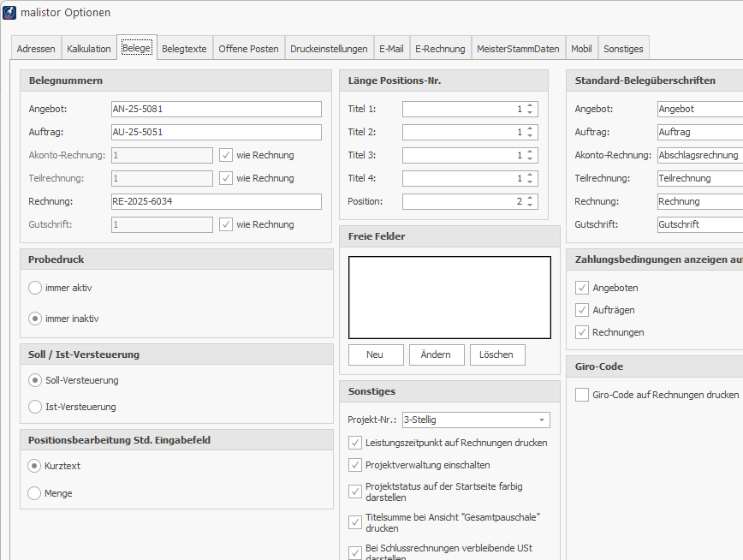Image resolution: width=743 pixels, height=560 pixels.
Task: Click inside the Freie Felder list box
Action: coord(449,297)
